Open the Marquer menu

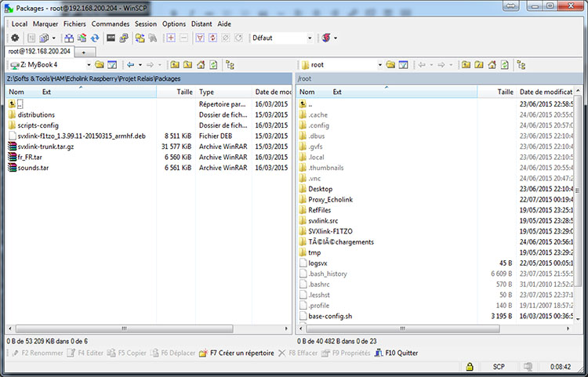(45, 24)
